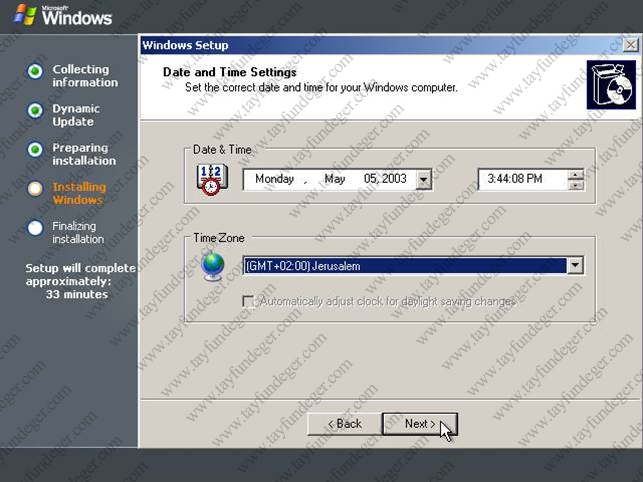The height and width of the screenshot is (482, 643).
Task: Click the Next button
Action: [420, 424]
